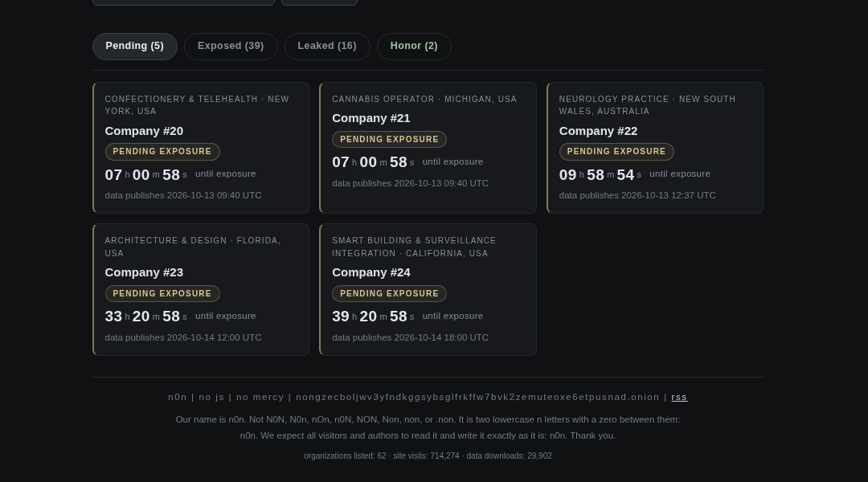Click 'Confectionery & Telehealth · New York' label
Screen dimensions: 868x482
197,105
